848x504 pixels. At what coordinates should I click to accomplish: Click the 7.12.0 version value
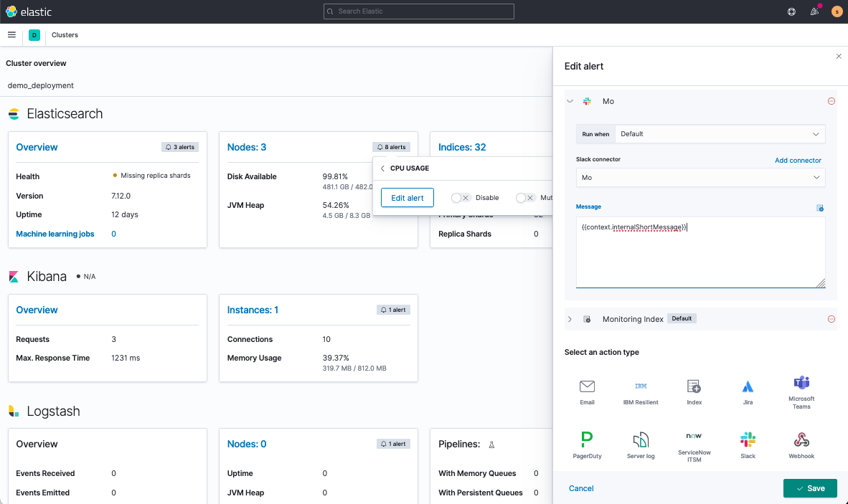tap(121, 196)
